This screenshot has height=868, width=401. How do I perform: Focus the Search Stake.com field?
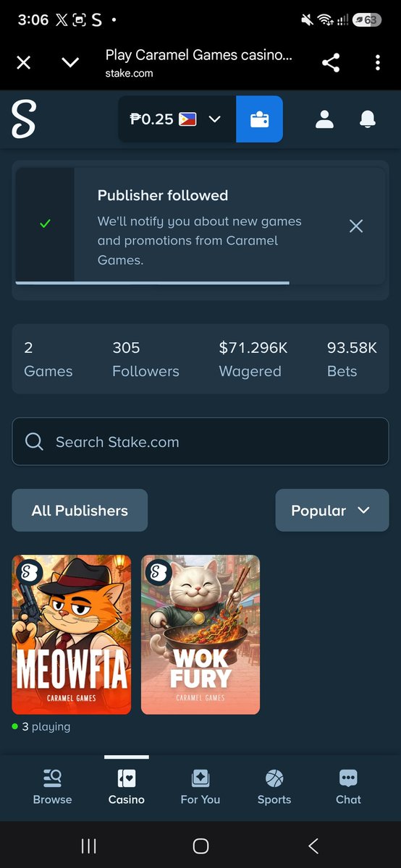(200, 442)
